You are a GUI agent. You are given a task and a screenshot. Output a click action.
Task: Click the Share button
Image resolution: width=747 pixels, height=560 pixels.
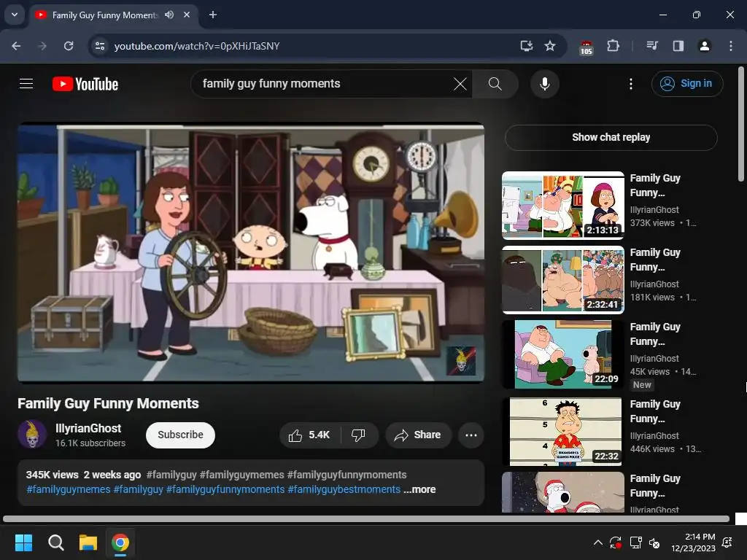tap(418, 435)
